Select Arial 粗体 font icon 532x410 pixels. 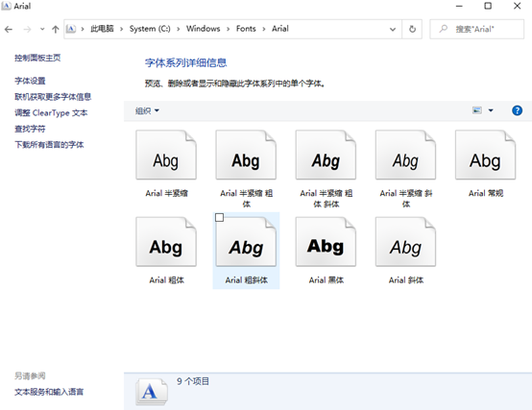(166, 242)
